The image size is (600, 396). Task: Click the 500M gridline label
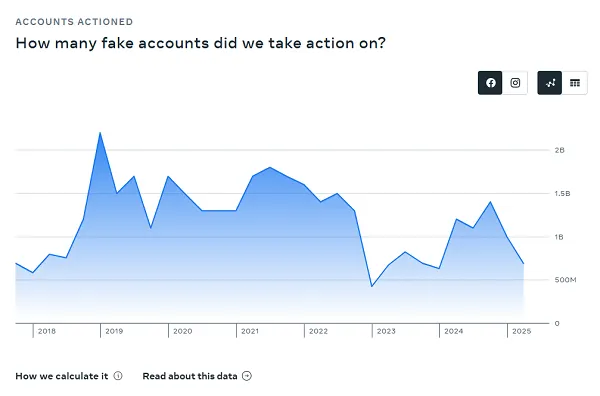click(565, 280)
